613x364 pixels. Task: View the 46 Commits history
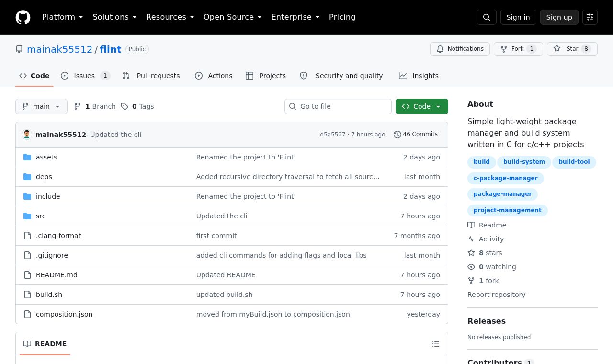(416, 135)
